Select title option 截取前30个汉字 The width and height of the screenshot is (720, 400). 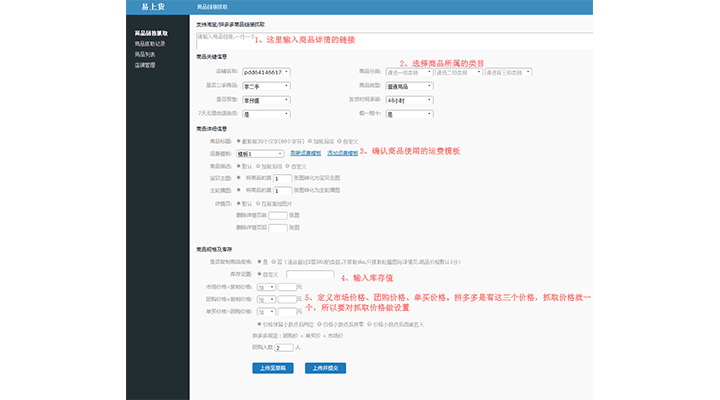click(238, 141)
